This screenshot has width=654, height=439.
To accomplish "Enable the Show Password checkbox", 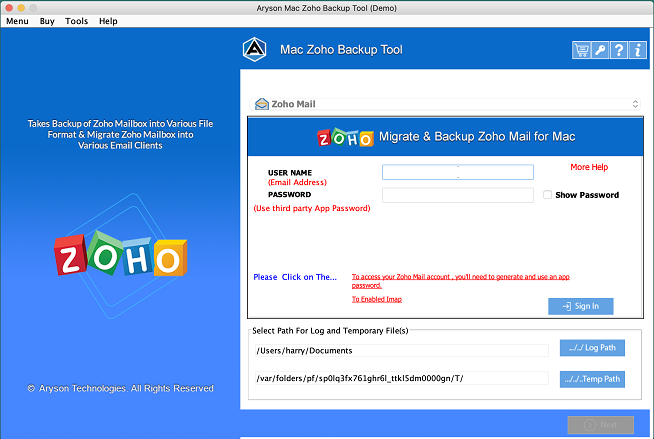I will (x=547, y=195).
